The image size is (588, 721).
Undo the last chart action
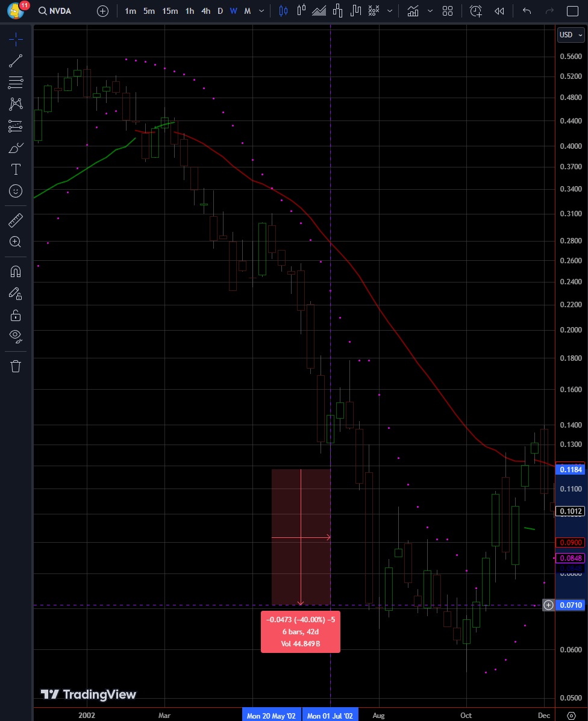[527, 11]
